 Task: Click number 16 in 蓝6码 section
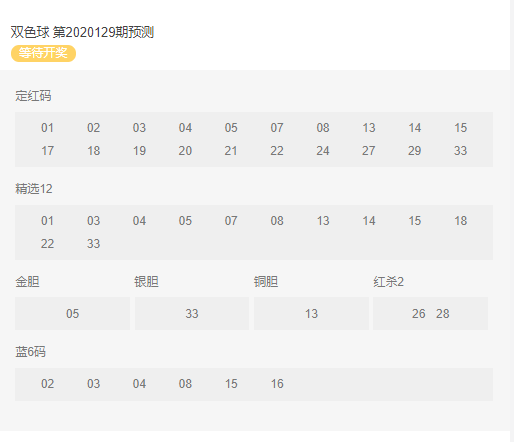pos(277,384)
